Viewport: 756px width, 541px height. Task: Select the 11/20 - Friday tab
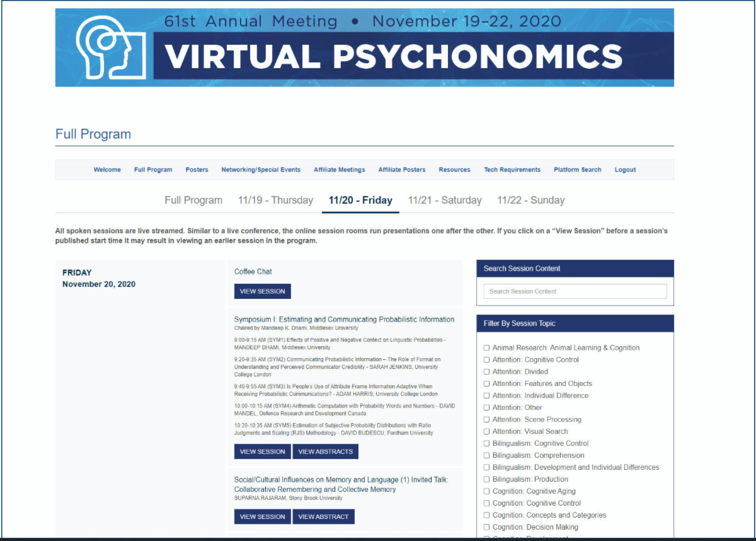pyautogui.click(x=360, y=201)
